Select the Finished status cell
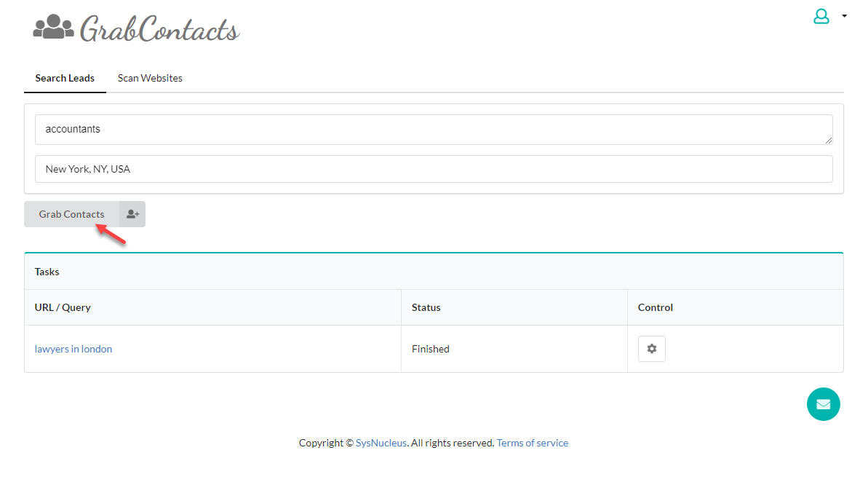This screenshot has width=868, height=477. [431, 349]
